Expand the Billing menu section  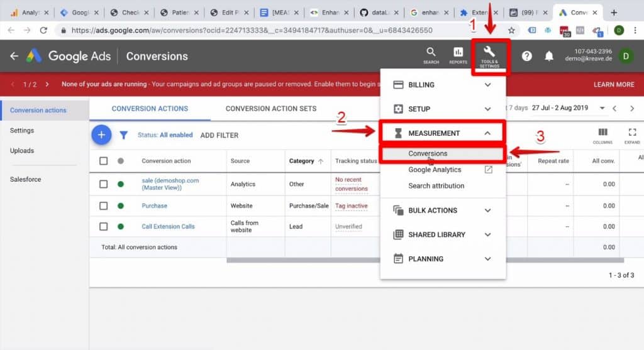click(442, 85)
